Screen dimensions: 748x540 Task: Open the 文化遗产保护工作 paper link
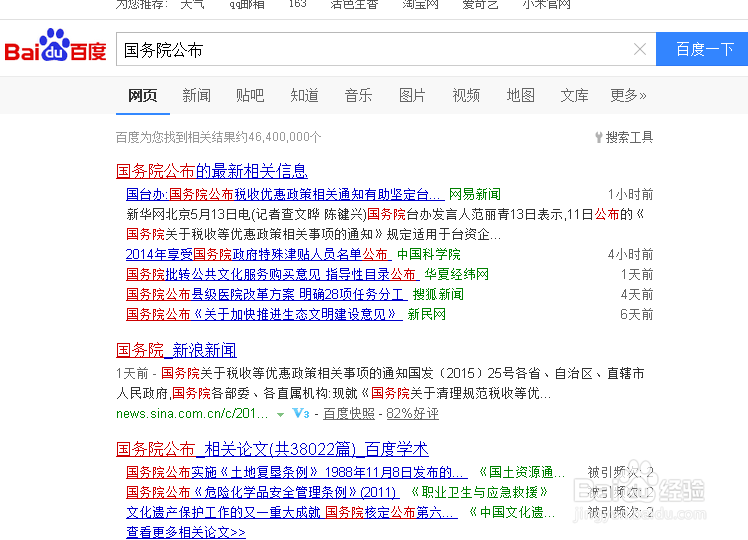pos(292,512)
